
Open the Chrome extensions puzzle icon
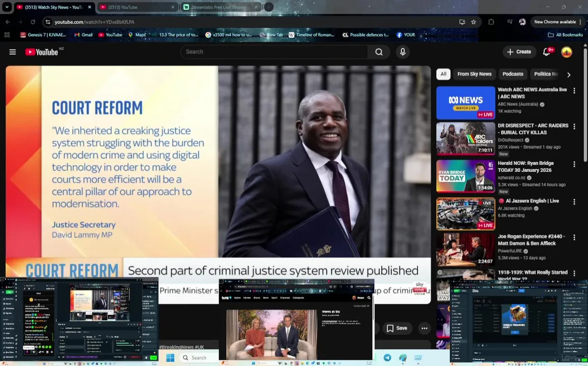point(491,22)
